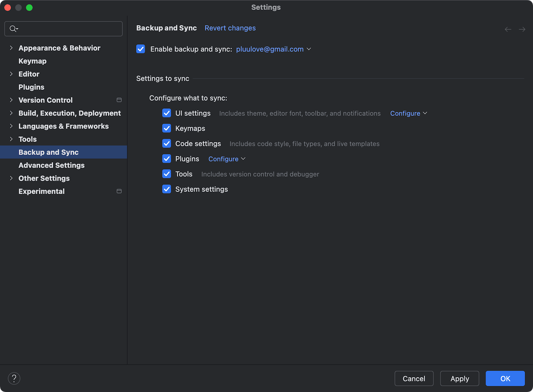The image size is (533, 392).
Task: Click the 'Settings to sync' section heading
Action: pos(163,78)
